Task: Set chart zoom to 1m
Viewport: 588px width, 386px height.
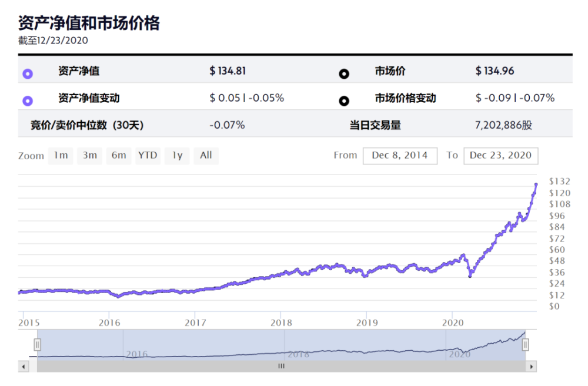Action: (x=61, y=156)
